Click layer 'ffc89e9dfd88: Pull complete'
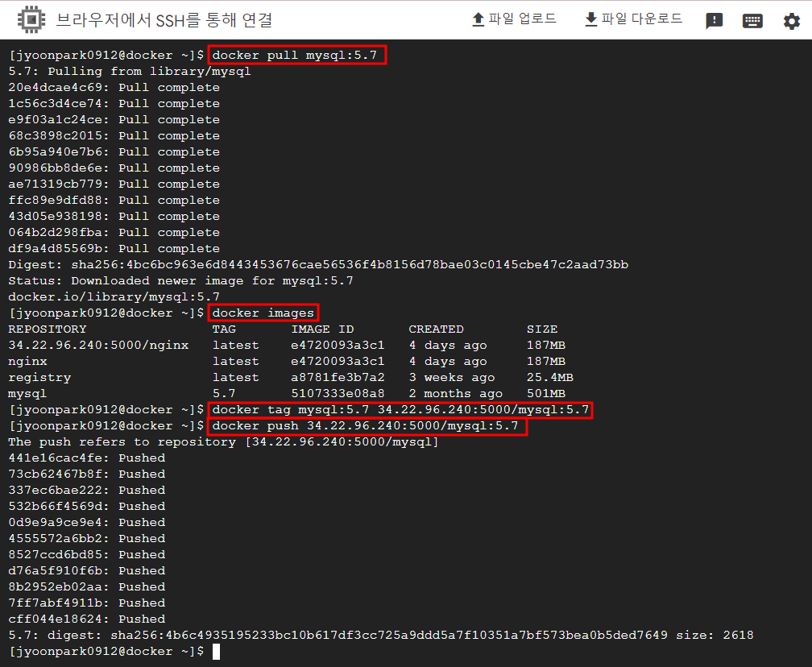The width and height of the screenshot is (812, 667). coord(114,200)
